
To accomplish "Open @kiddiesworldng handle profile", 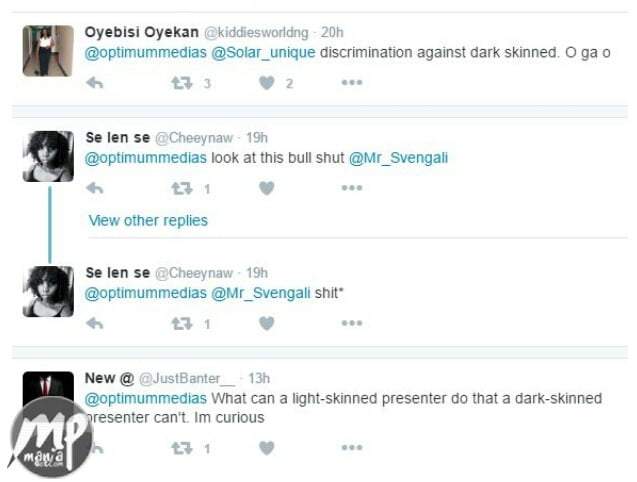I will [256, 33].
